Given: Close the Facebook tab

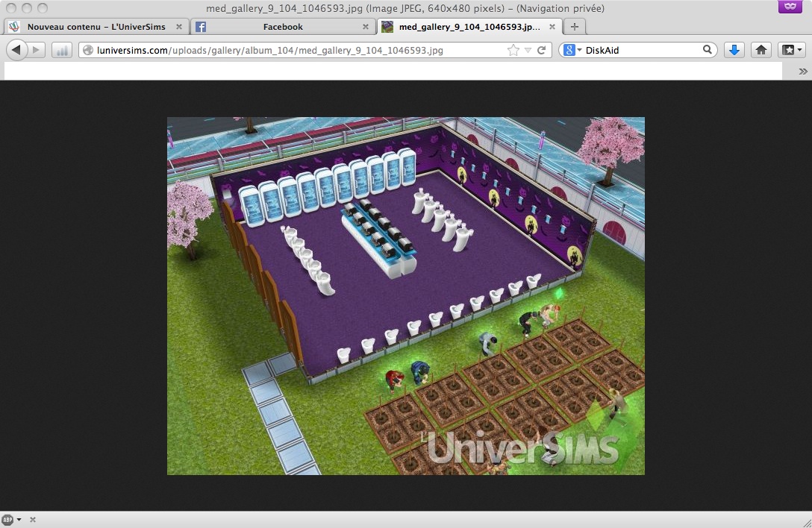Looking at the screenshot, I should click(x=366, y=27).
